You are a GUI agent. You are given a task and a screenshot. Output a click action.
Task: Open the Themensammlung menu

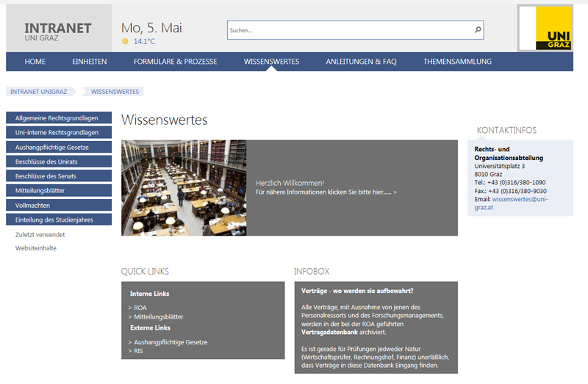[457, 62]
